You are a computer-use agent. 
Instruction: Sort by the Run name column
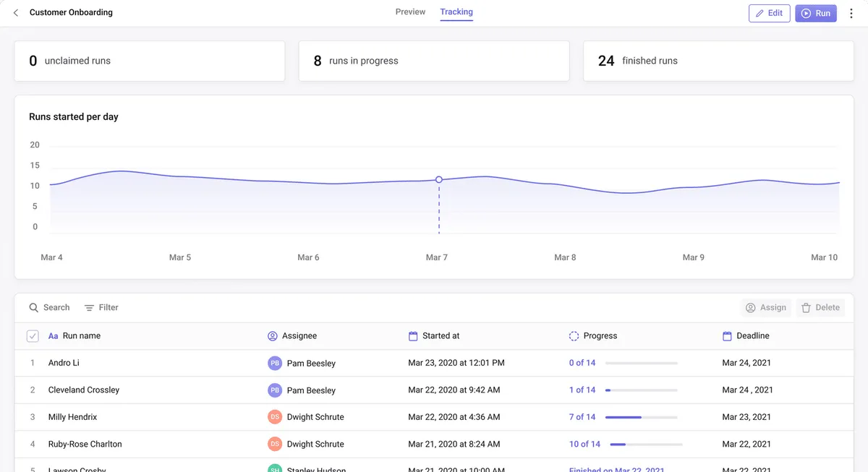click(81, 336)
